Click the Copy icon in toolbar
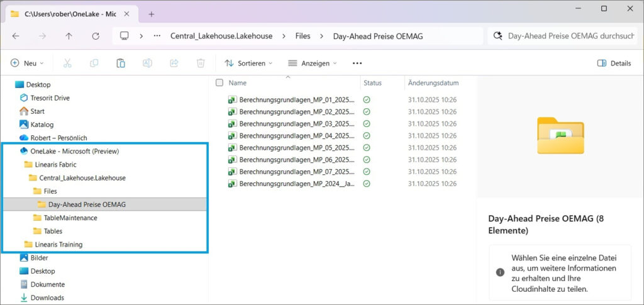Screen dimensions: 644x305 (x=94, y=63)
